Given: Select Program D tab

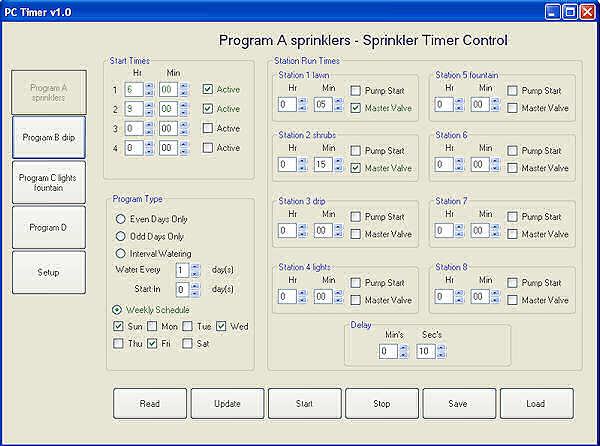Looking at the screenshot, I should click(x=49, y=228).
